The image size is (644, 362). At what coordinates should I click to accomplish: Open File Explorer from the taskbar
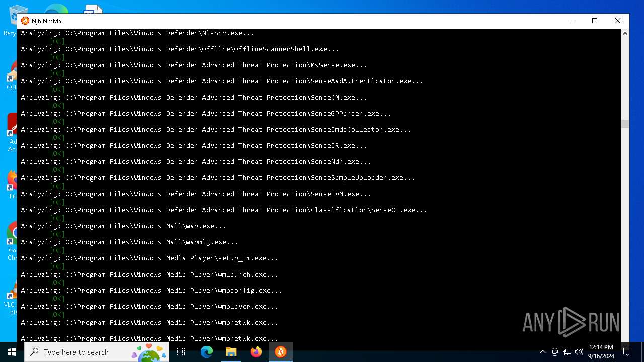click(231, 352)
